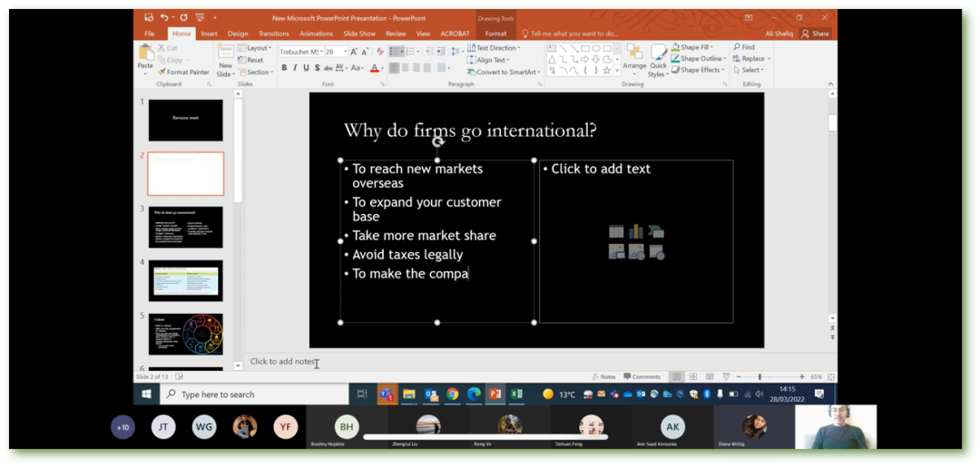Switch to the Transitions tab
This screenshot has height=467, width=980.
tap(274, 34)
